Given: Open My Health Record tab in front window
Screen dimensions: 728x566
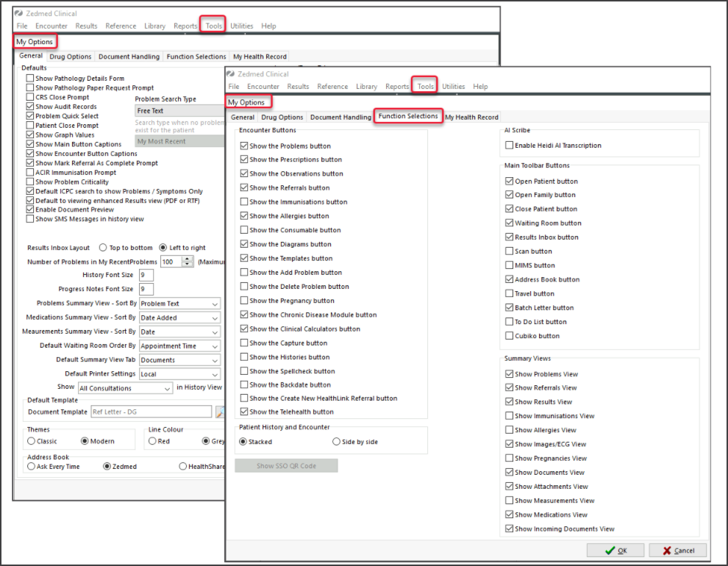Looking at the screenshot, I should point(471,118).
